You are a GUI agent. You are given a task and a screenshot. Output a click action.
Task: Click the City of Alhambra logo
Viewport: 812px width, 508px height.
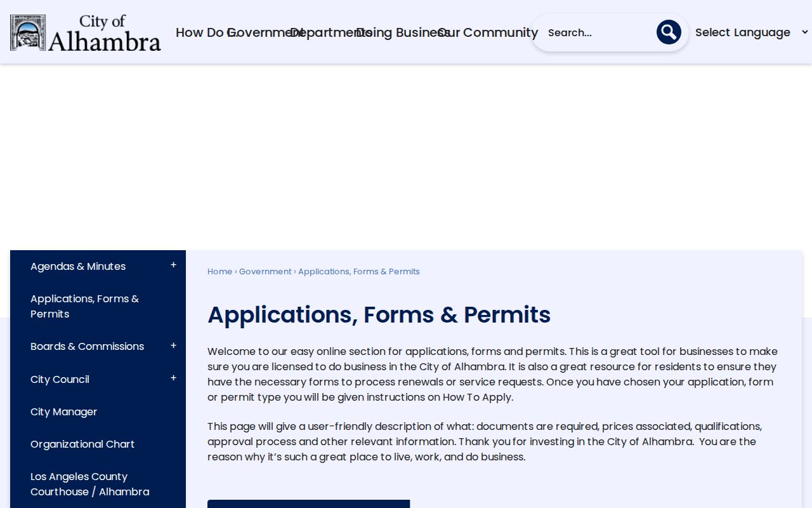(x=86, y=32)
